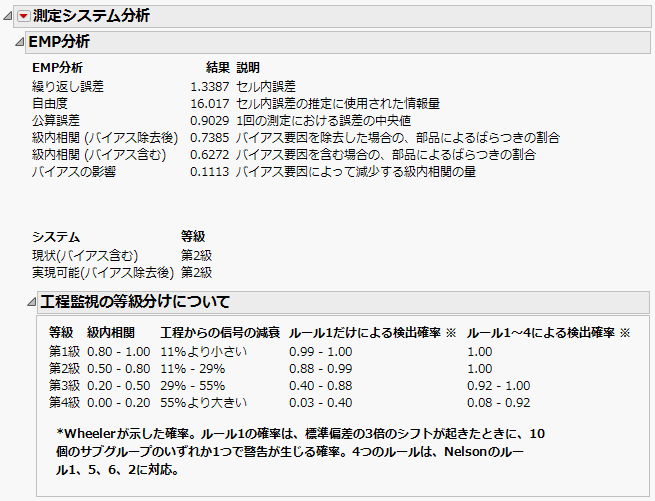Click the 0.20 - 0.50 intraclass range cell

[119, 386]
